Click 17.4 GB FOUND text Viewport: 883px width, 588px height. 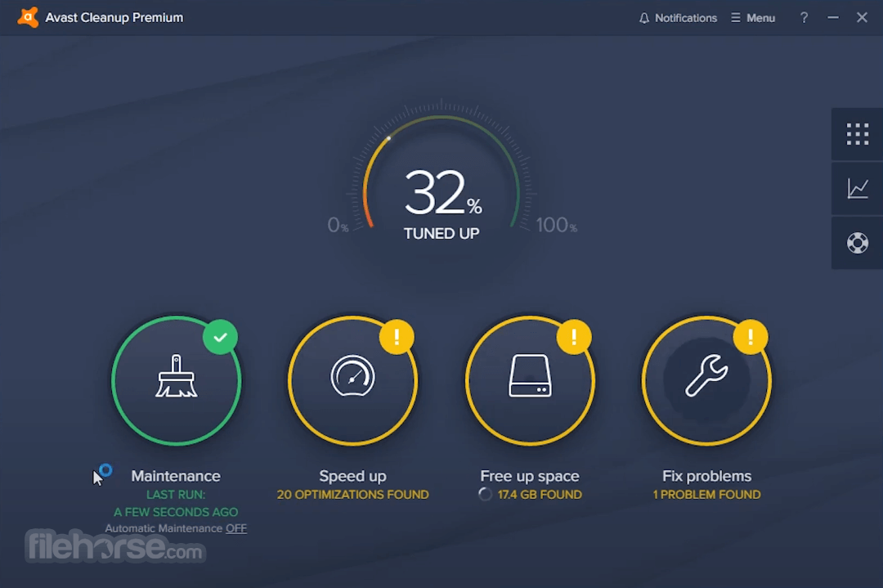point(540,495)
